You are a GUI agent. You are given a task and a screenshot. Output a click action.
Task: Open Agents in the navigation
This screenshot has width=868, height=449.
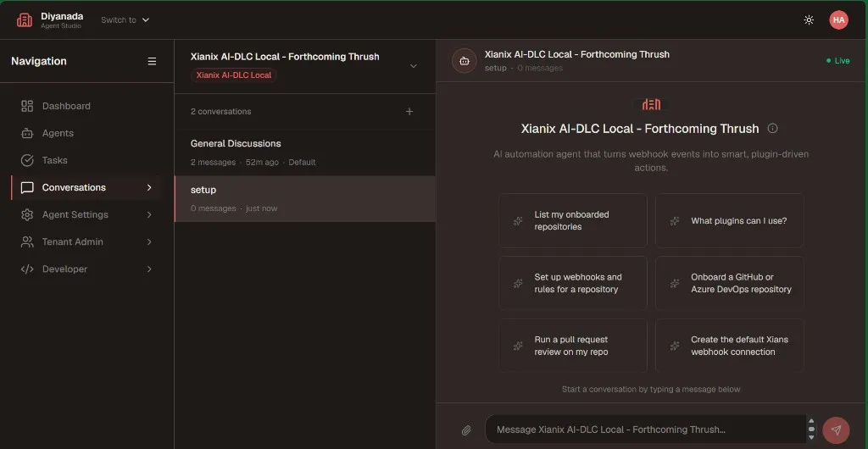click(86, 133)
